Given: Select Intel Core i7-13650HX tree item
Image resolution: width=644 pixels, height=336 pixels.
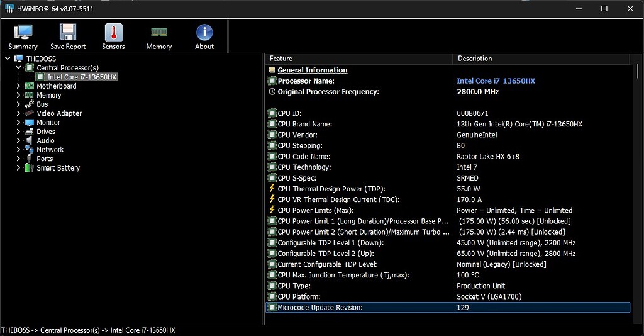Looking at the screenshot, I should coord(82,77).
